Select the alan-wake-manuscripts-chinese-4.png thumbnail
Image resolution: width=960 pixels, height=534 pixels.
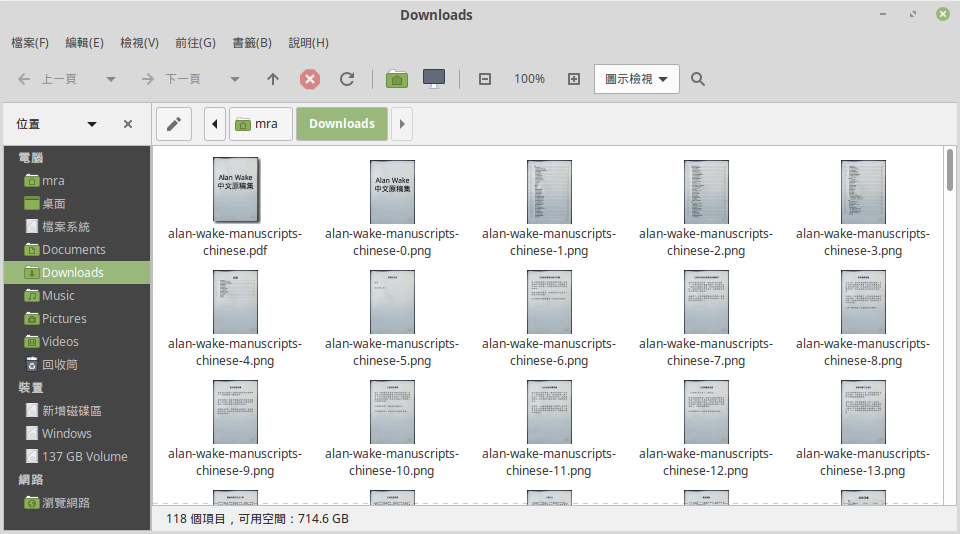pos(236,302)
